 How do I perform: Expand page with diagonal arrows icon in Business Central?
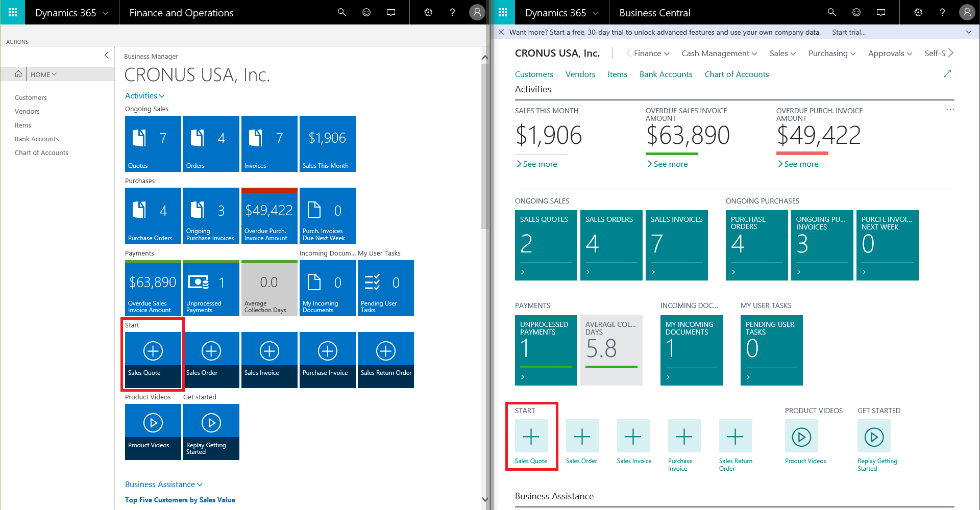[947, 74]
